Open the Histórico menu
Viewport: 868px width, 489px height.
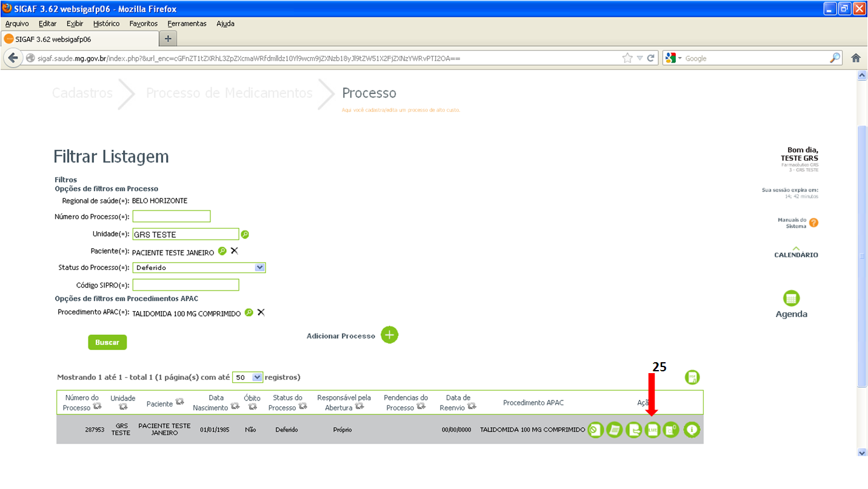click(107, 24)
